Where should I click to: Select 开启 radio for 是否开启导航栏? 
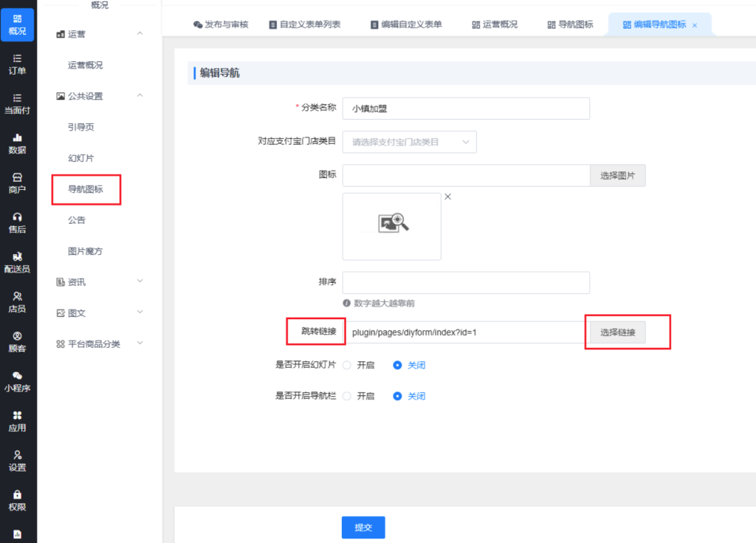click(347, 396)
